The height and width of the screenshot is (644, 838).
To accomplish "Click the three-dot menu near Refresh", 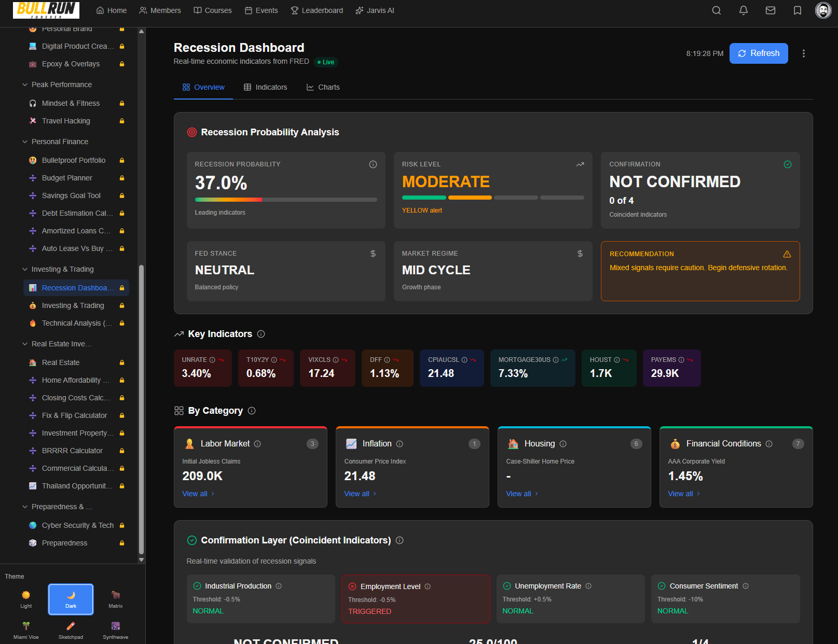I will 803,53.
